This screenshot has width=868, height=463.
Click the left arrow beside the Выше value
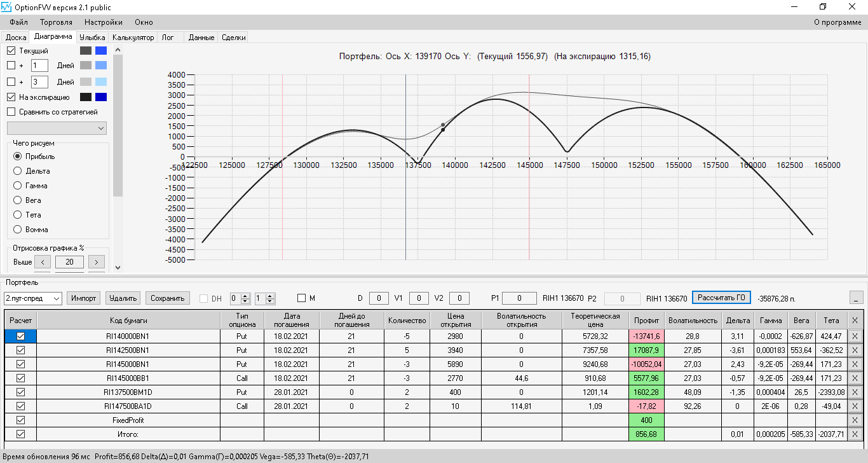click(42, 262)
